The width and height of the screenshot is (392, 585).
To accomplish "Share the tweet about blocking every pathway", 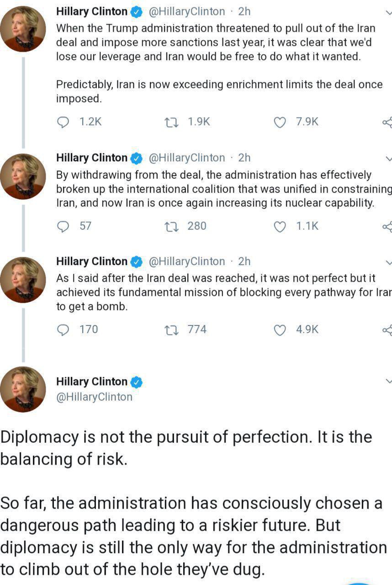I will pyautogui.click(x=387, y=330).
